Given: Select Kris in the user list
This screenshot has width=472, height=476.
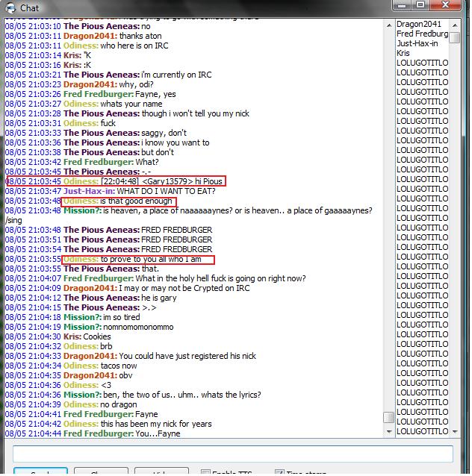Looking at the screenshot, I should click(x=403, y=53).
